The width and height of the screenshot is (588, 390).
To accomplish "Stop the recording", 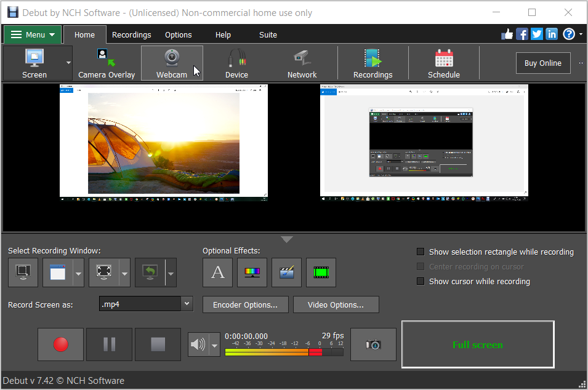I will pyautogui.click(x=158, y=344).
